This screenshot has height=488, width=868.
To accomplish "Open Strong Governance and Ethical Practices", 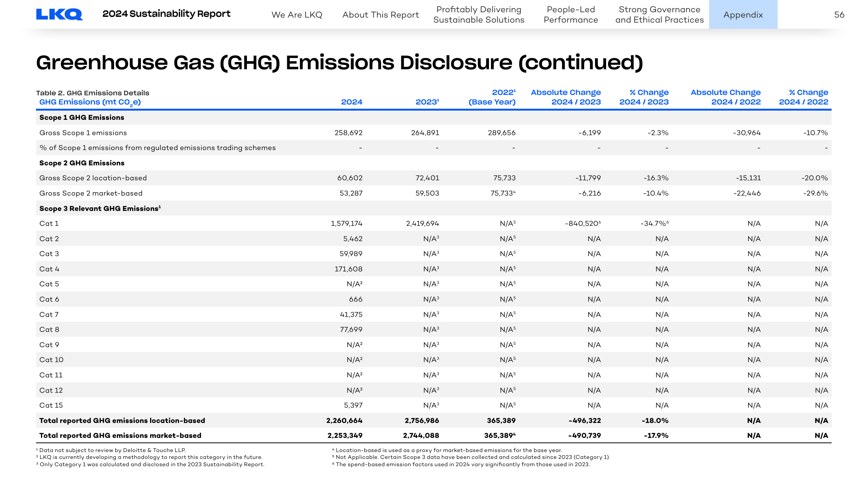I will [660, 15].
